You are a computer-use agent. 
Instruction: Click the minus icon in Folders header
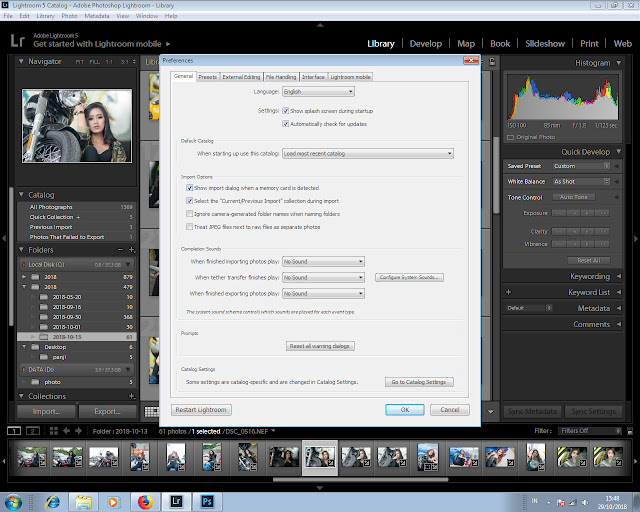[x=120, y=249]
